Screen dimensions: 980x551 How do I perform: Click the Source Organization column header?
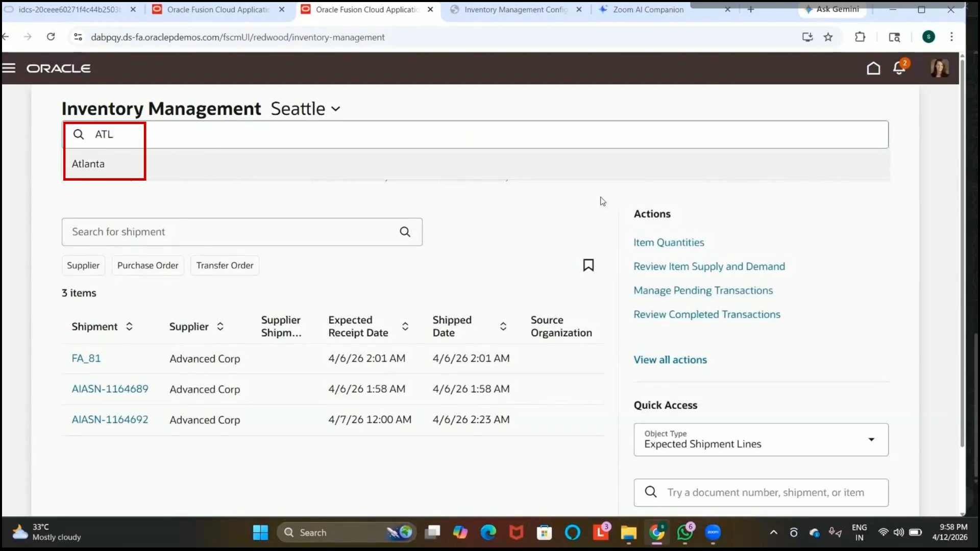click(561, 327)
